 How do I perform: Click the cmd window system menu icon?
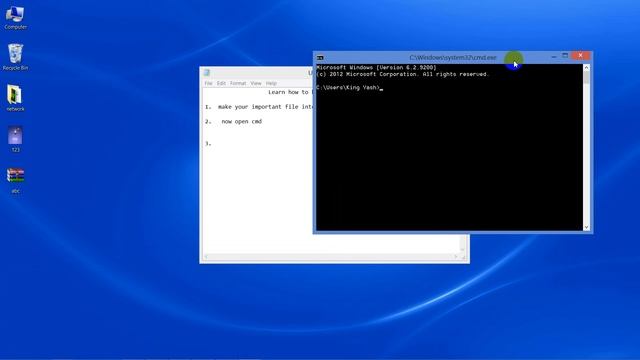click(x=320, y=58)
